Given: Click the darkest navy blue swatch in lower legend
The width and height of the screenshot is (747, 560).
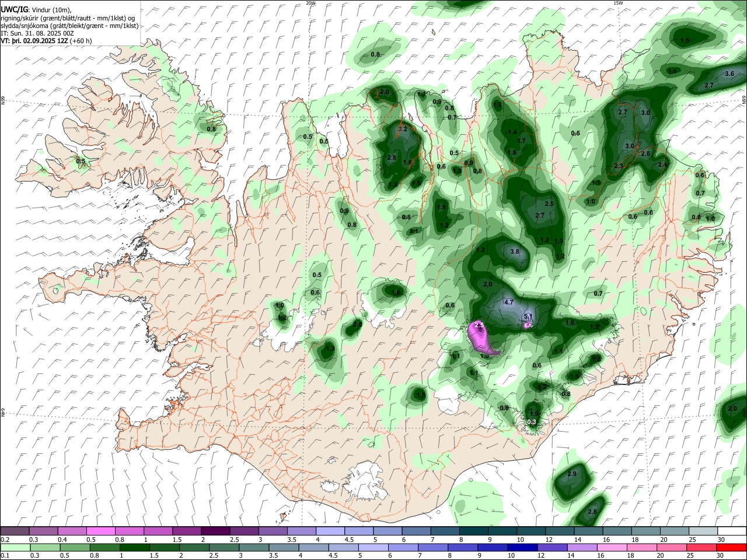Looking at the screenshot, I should coord(522,547).
